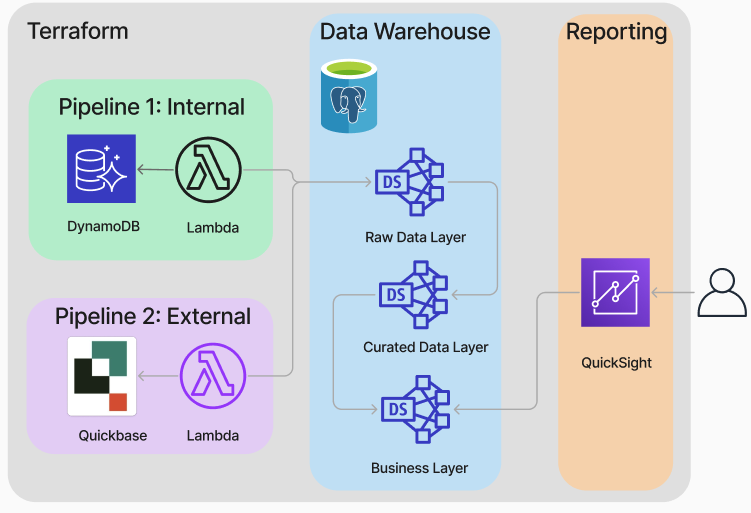Select the Pipeline 1 Lambda icon

209,169
